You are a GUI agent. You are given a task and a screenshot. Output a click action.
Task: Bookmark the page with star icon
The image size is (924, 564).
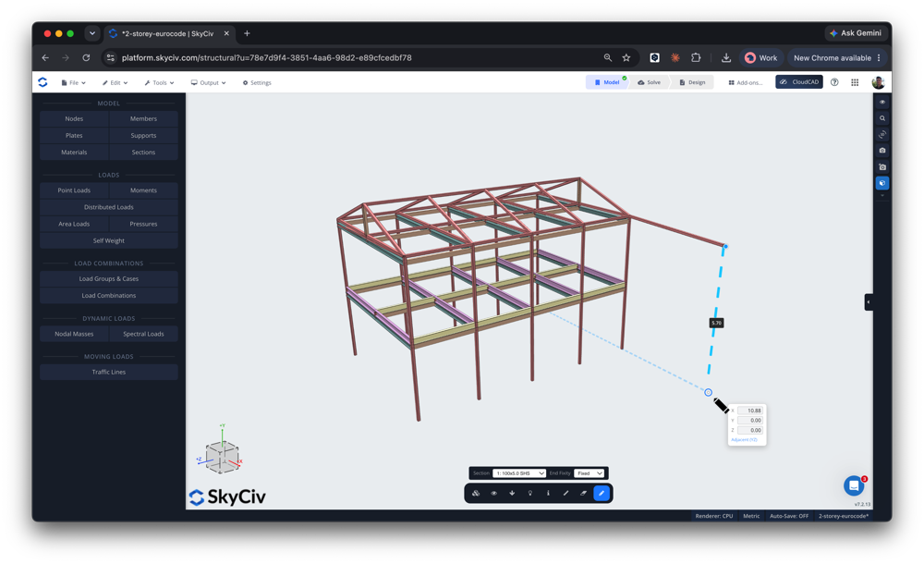626,58
